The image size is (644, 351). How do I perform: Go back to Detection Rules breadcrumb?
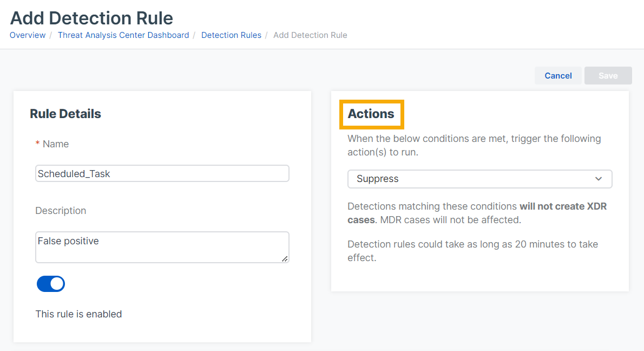231,35
